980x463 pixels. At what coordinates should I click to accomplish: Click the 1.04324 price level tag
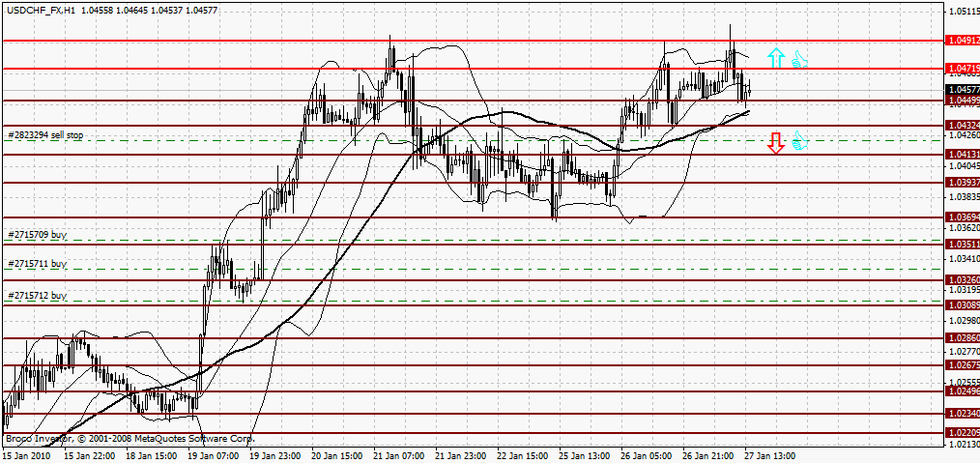(964, 126)
